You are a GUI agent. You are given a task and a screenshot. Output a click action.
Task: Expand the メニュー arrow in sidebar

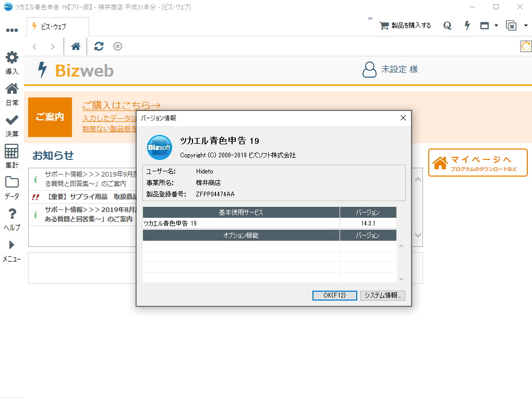tap(12, 251)
